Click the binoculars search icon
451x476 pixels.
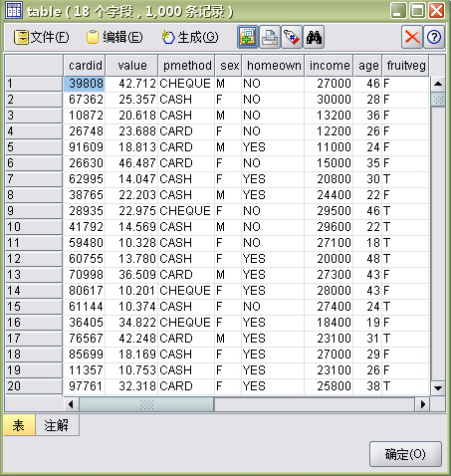tap(314, 37)
